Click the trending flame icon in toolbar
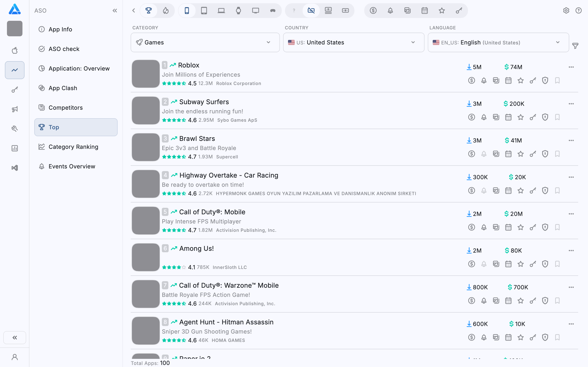 pyautogui.click(x=166, y=10)
